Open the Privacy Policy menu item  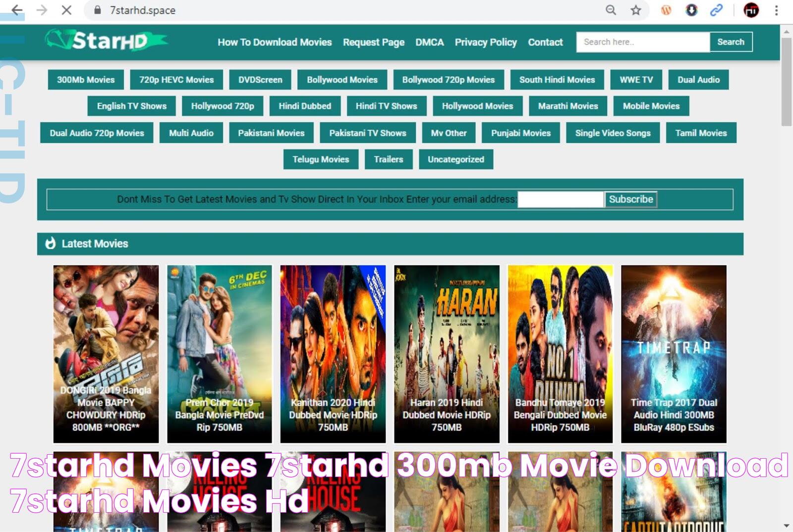click(486, 42)
